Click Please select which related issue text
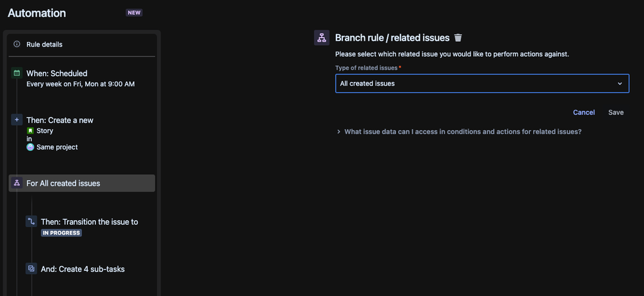Viewport: 644px width, 296px height. (452, 54)
